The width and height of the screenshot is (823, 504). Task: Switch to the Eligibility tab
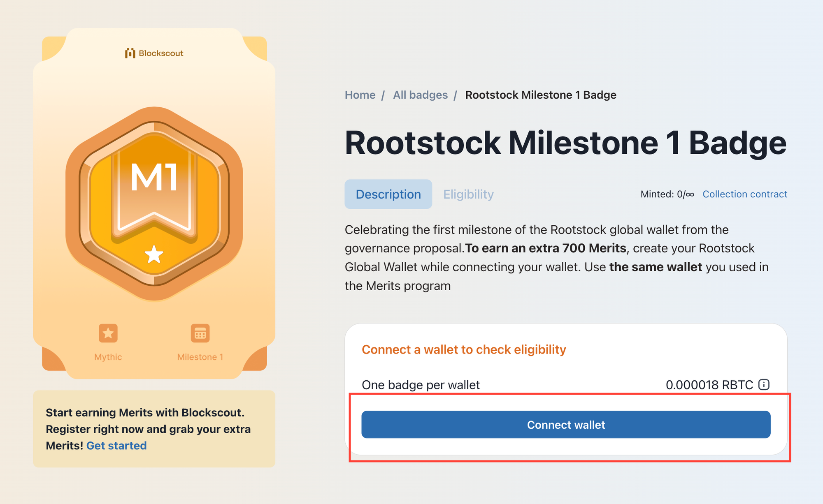point(468,194)
